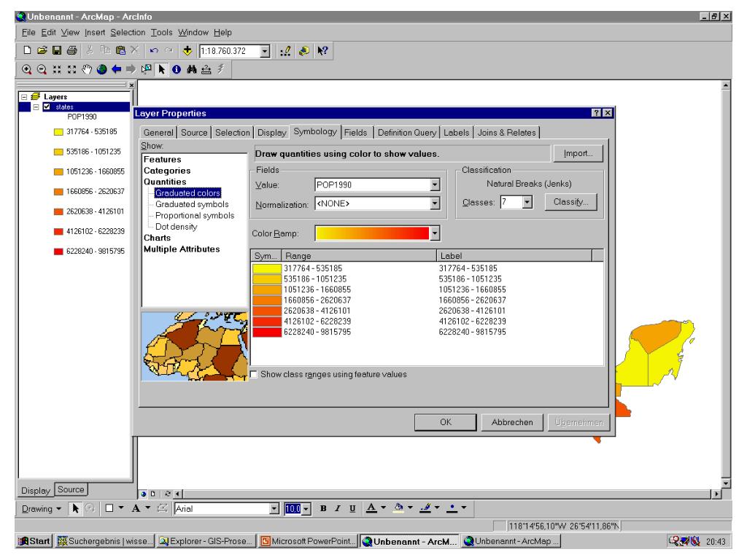Enable Show class ranges using feature values

point(254,374)
